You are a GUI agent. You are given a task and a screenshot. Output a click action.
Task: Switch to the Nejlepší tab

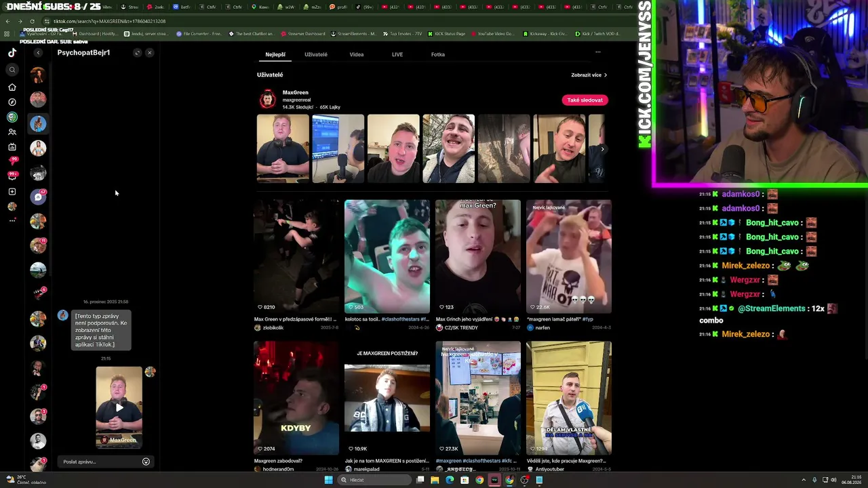(x=275, y=54)
